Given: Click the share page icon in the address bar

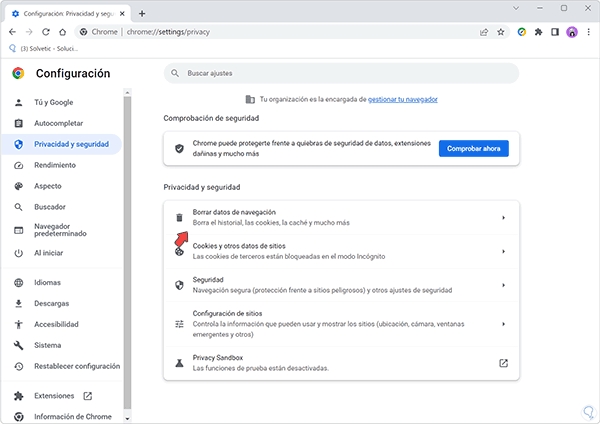Looking at the screenshot, I should 484,31.
